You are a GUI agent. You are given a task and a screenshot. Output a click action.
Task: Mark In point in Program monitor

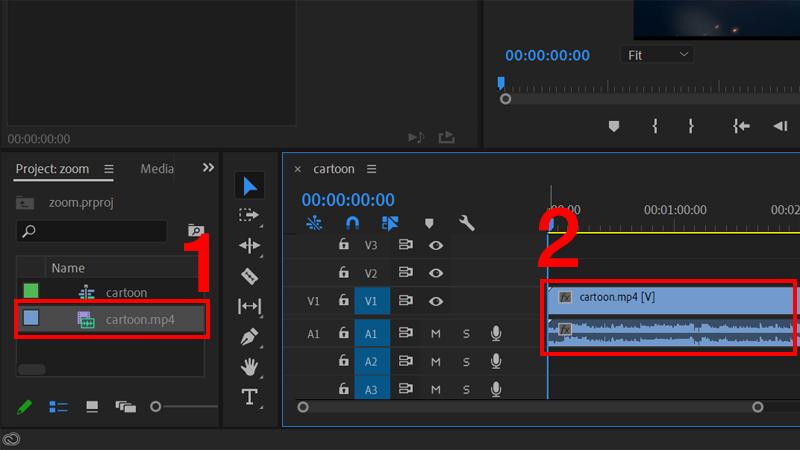(655, 126)
